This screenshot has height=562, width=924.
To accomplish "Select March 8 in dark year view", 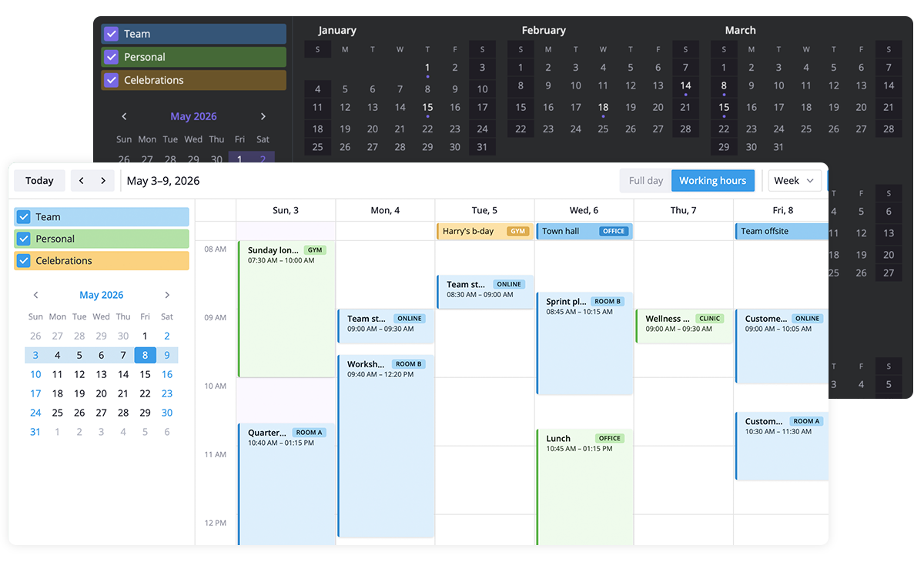I will 724,86.
